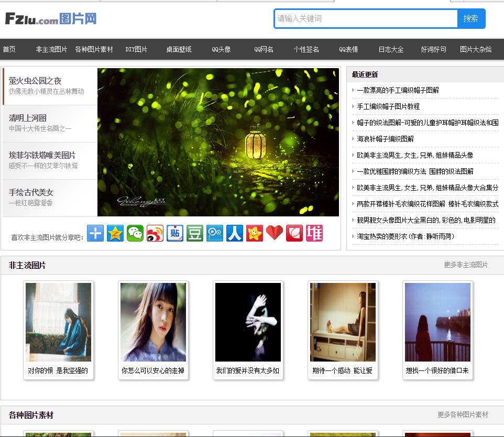Click the 各种图片素材 section heading
504x437 pixels.
(x=31, y=415)
